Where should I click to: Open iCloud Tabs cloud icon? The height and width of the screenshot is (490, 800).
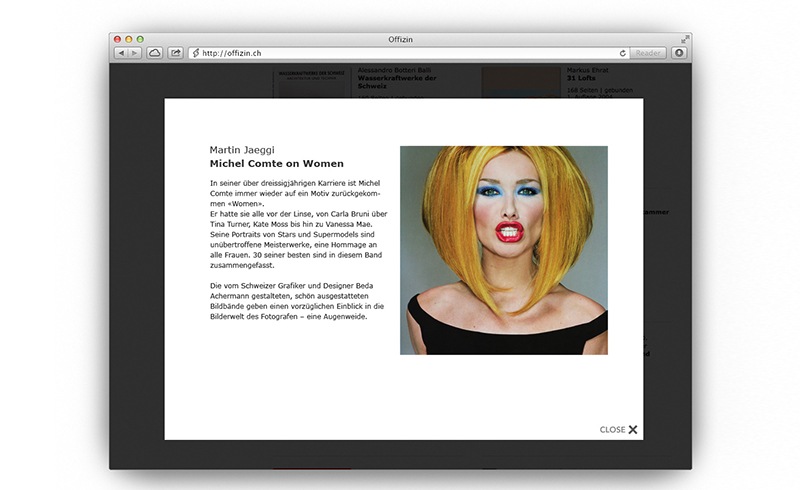(x=155, y=53)
